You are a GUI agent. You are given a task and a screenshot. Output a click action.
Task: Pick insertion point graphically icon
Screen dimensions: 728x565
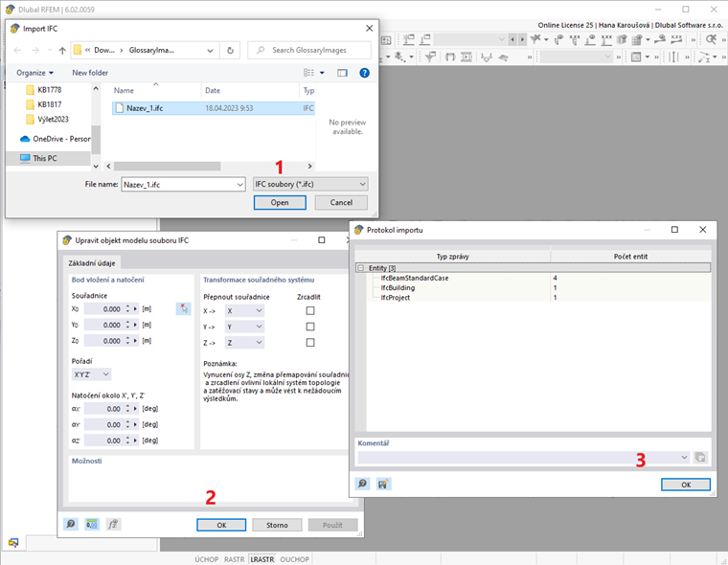(x=183, y=308)
